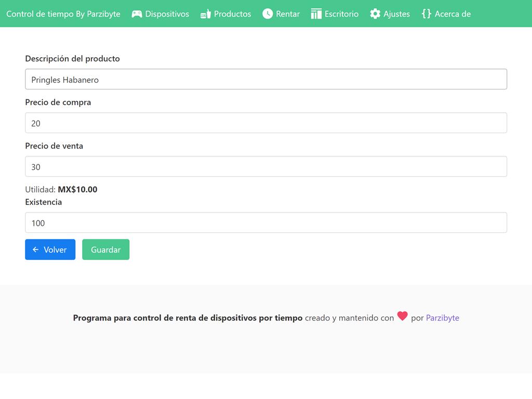This screenshot has width=532, height=399.
Task: Click into the Precio de compra input
Action: (266, 123)
